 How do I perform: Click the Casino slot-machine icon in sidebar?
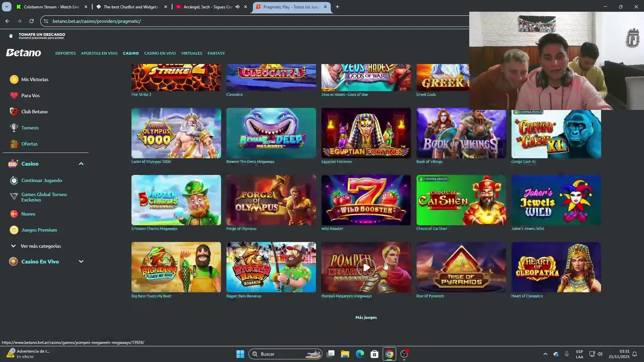click(13, 164)
